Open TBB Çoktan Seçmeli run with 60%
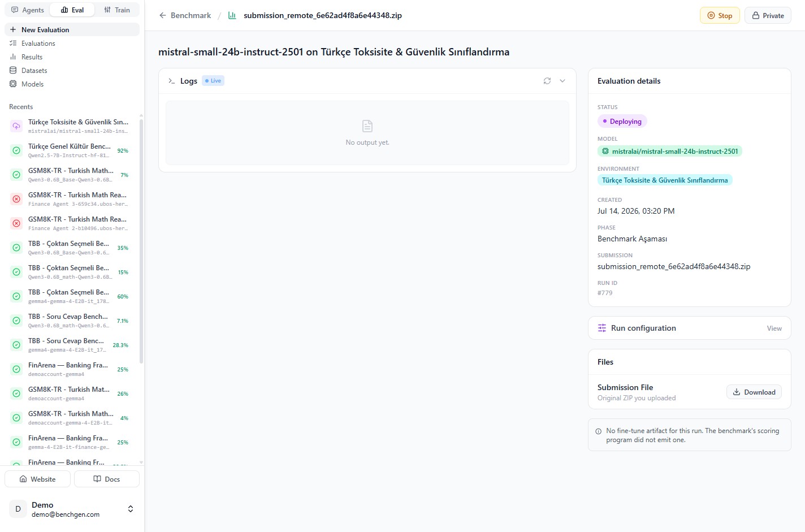Screen dimensions: 805x532 point(73,296)
